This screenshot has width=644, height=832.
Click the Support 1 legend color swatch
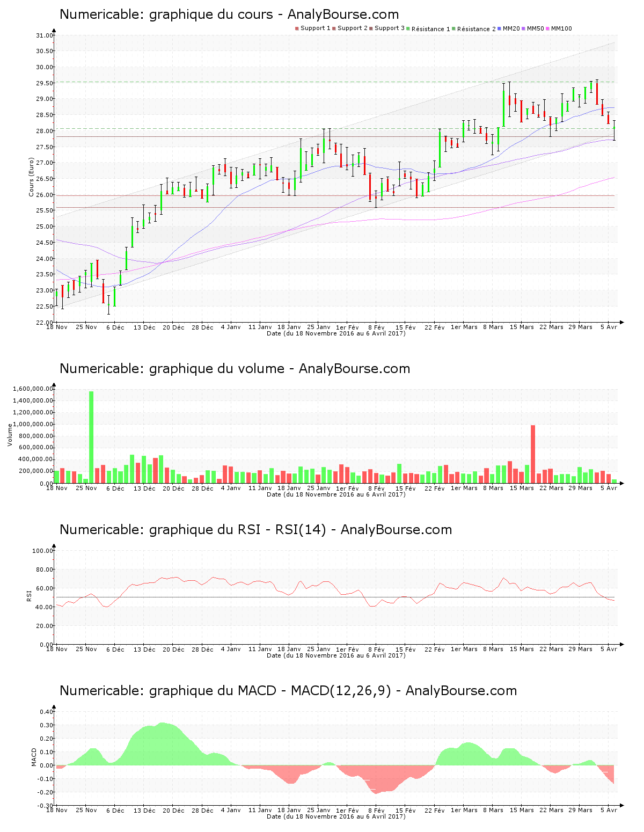(x=297, y=28)
